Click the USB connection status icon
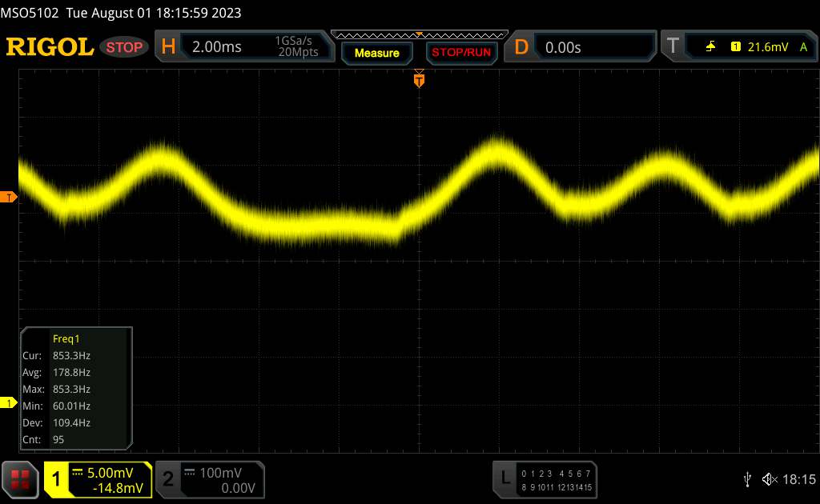 pyautogui.click(x=747, y=479)
